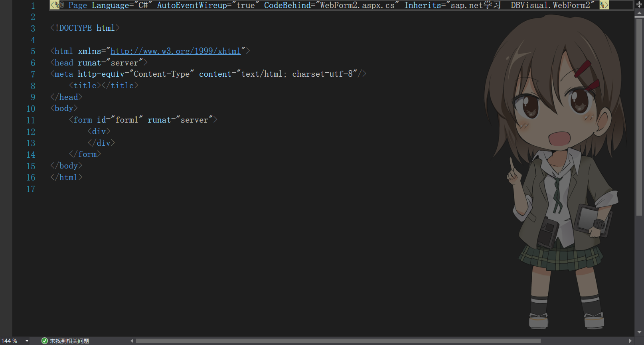This screenshot has width=644, height=345.
Task: Click the xmlns attribute on line 5
Action: click(89, 51)
